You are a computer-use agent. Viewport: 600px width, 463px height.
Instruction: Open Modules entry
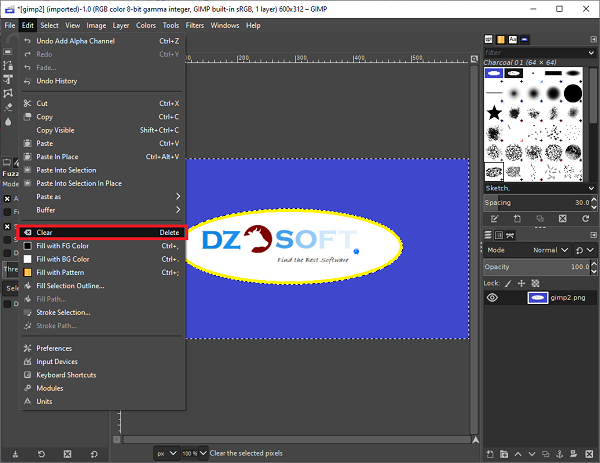[x=102, y=388]
